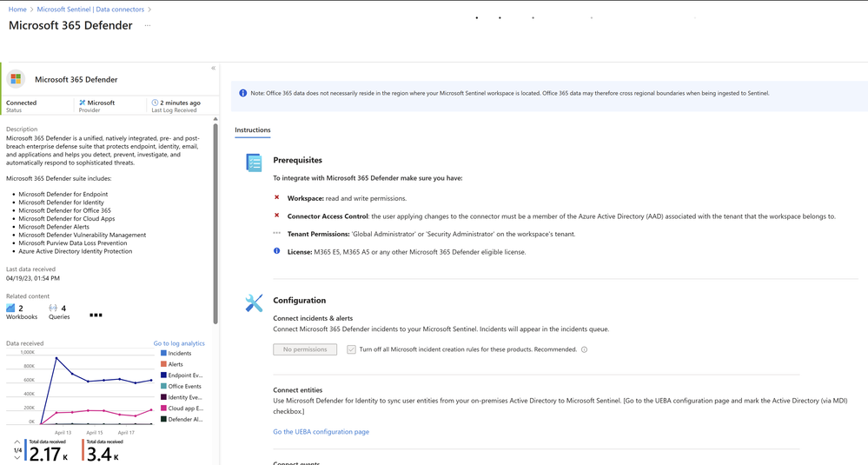868x465 pixels.
Task: Click the 'Connected' status text
Action: tap(21, 103)
